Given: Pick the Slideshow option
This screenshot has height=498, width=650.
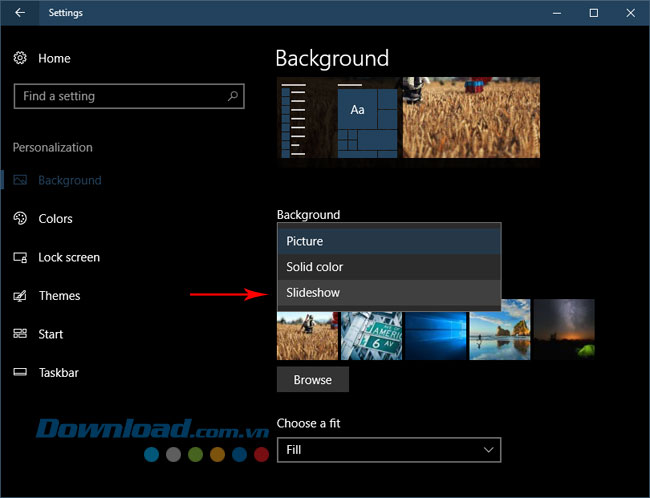Looking at the screenshot, I should tap(388, 293).
